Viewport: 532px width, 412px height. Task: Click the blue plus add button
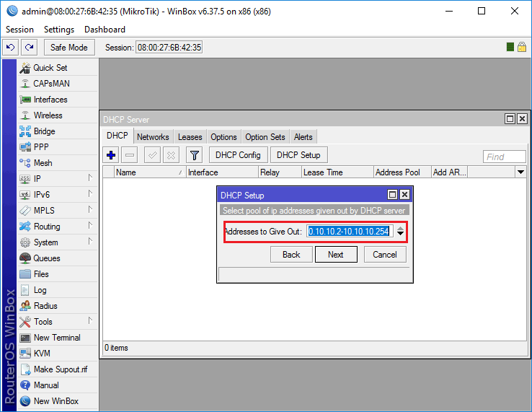(x=111, y=155)
